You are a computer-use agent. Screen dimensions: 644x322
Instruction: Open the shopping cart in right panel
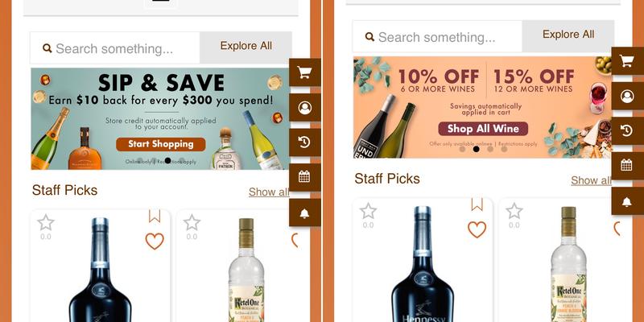coord(627,61)
